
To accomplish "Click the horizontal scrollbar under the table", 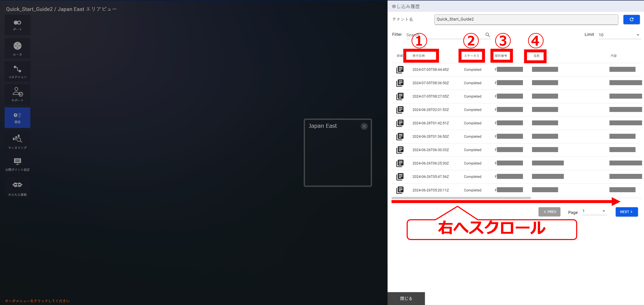I will tap(461, 198).
